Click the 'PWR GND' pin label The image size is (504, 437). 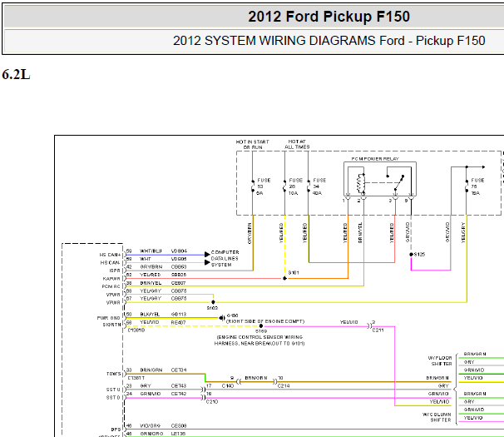pyautogui.click(x=108, y=318)
